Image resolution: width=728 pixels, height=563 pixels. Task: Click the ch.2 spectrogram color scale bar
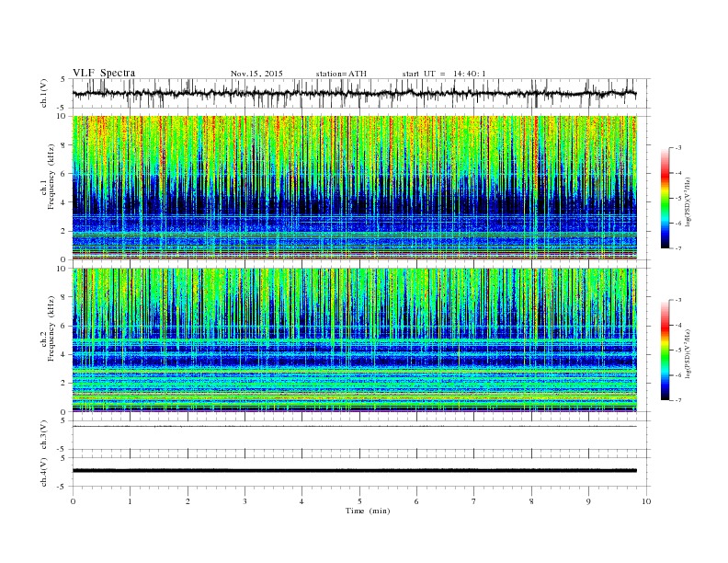click(665, 350)
